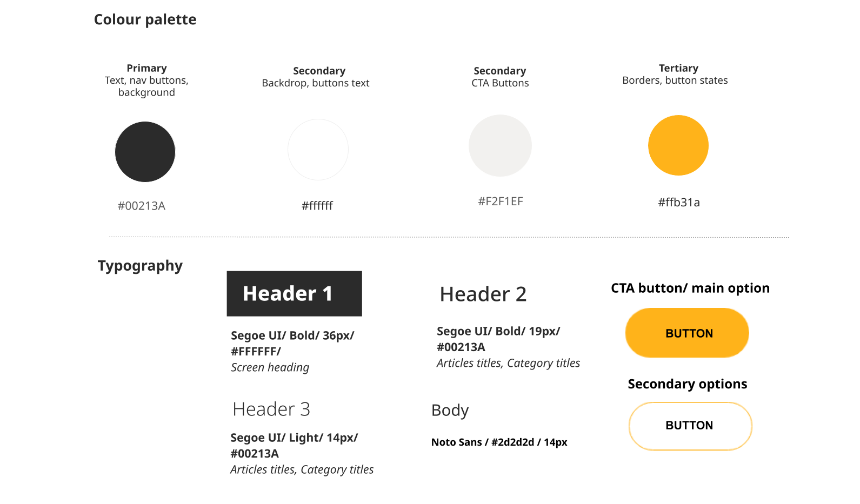
Task: Click the 'Secondary options' label
Action: [x=687, y=384]
